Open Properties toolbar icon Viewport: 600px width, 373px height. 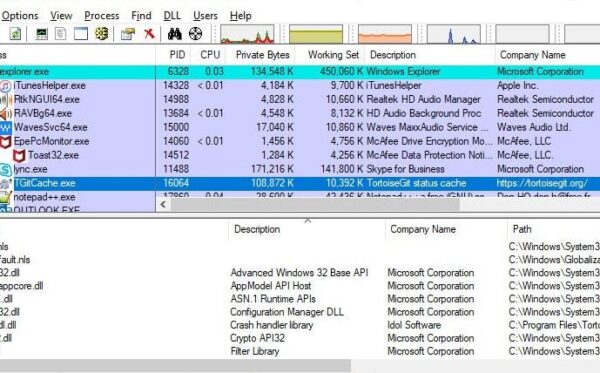tap(128, 34)
